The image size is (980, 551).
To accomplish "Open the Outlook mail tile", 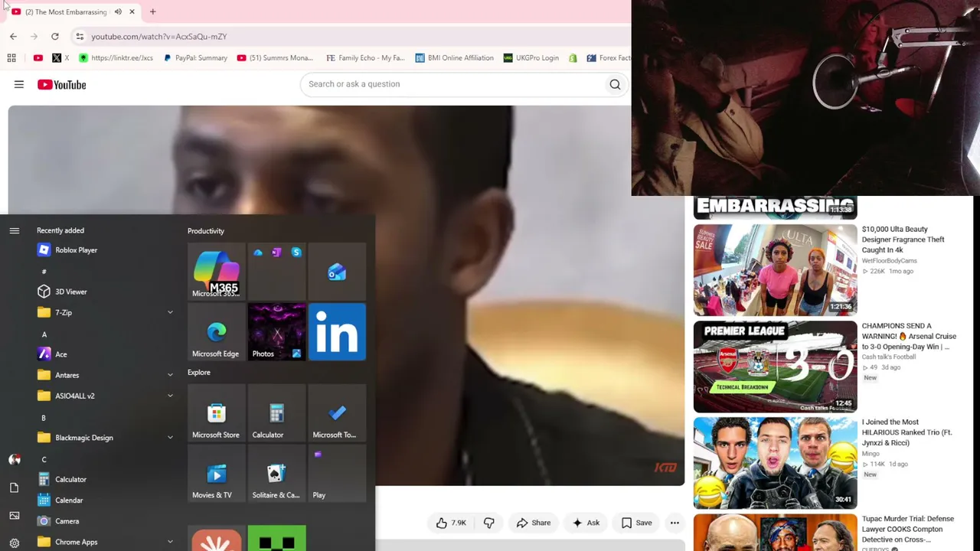I will tap(337, 272).
